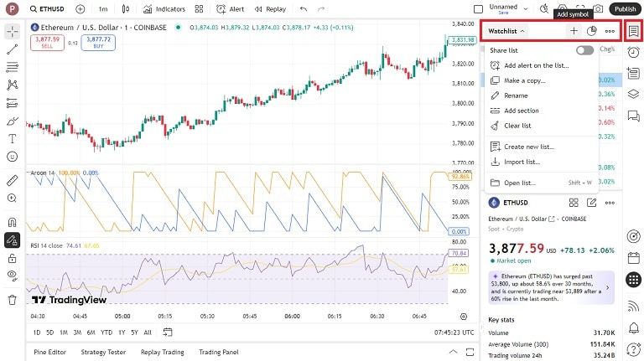Select the trend line drawing tool
This screenshot has height=361, width=644.
(13, 49)
